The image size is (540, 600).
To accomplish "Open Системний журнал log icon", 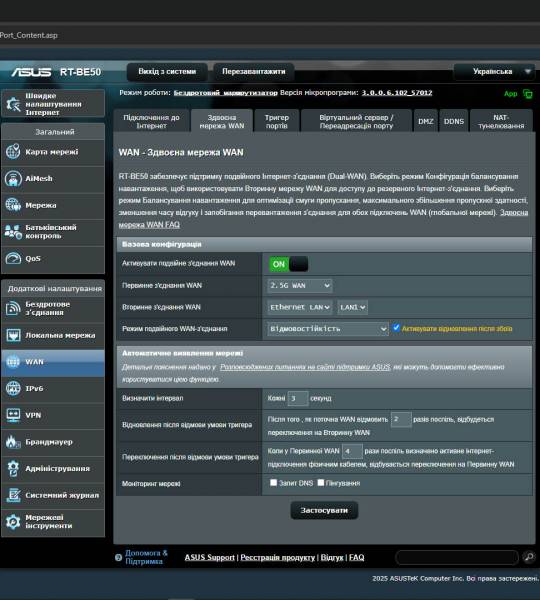I will (x=13, y=495).
